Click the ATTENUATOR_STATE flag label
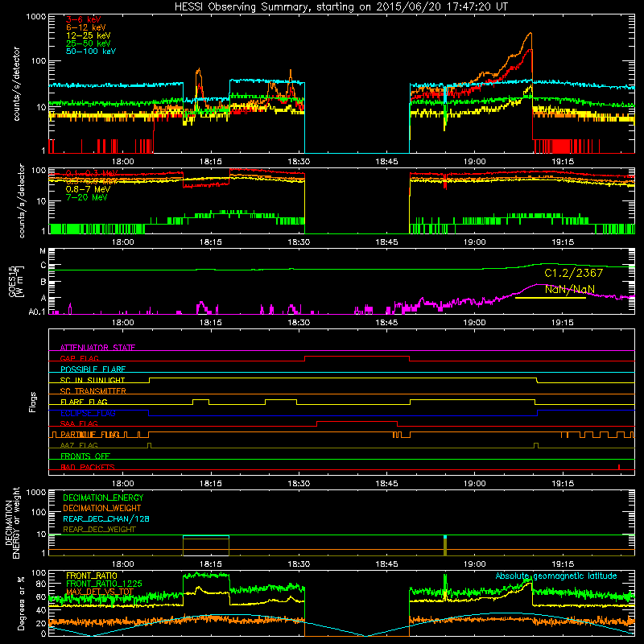Viewport: 644px width, 644px height. click(97, 348)
